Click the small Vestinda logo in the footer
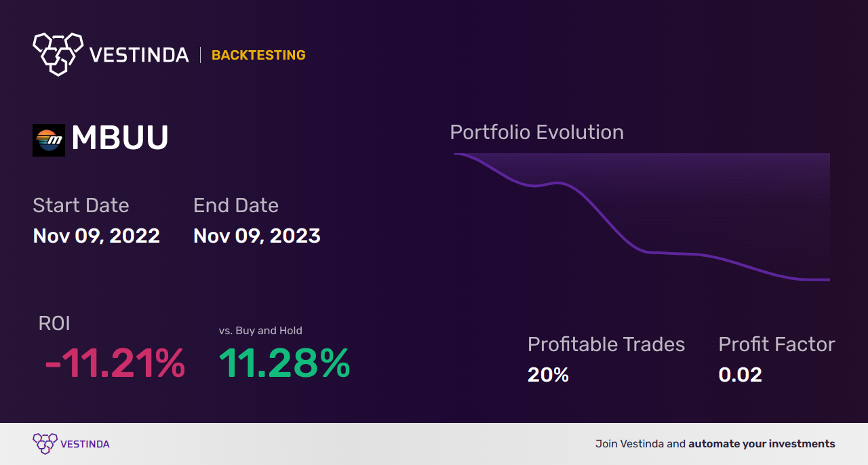Viewport: 868px width, 465px height. (x=45, y=443)
